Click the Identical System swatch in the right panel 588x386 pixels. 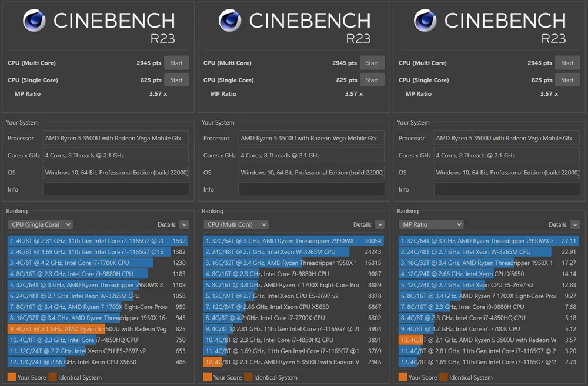[x=444, y=377]
